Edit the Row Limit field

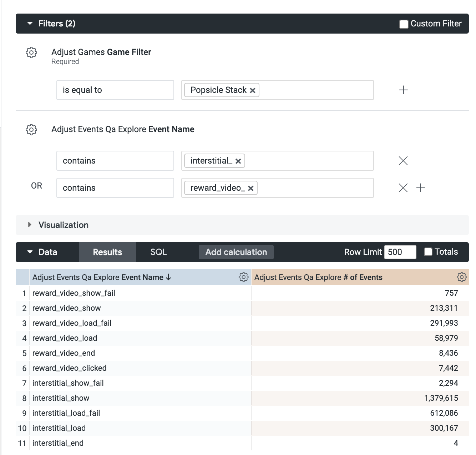400,252
